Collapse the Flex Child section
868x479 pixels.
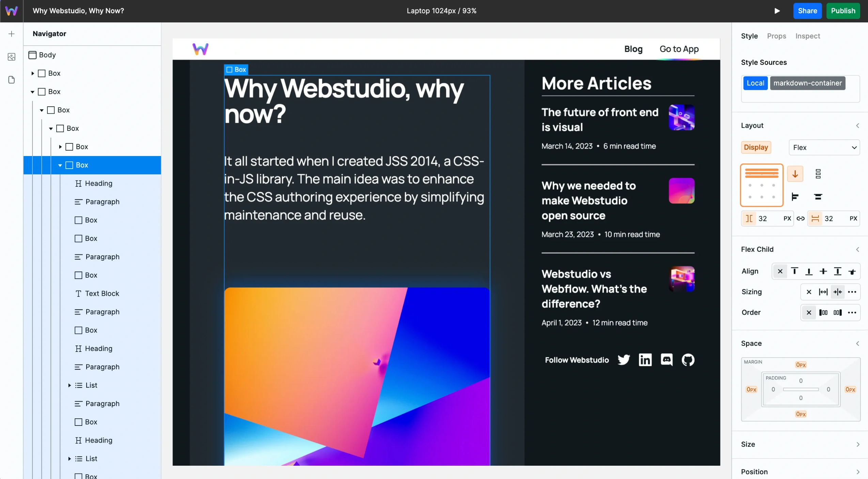tap(857, 249)
